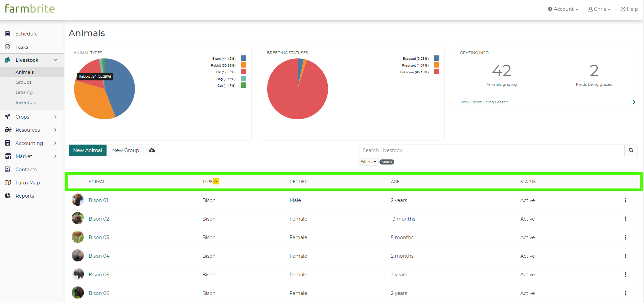Click the Dog legend swatch
Viewport: 644px width, 303px height.
point(244,78)
